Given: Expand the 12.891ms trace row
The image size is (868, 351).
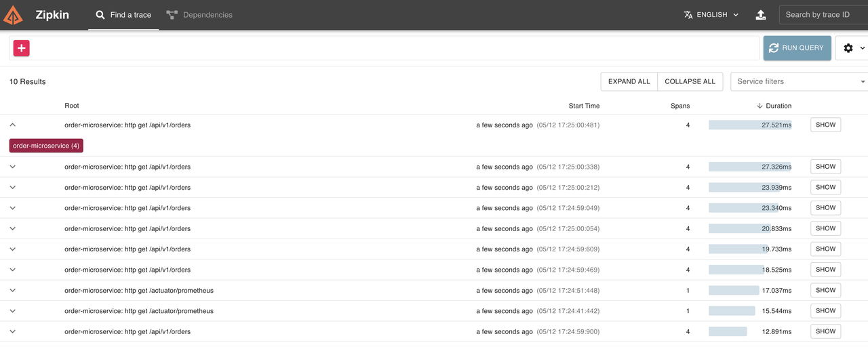Looking at the screenshot, I should click(13, 332).
